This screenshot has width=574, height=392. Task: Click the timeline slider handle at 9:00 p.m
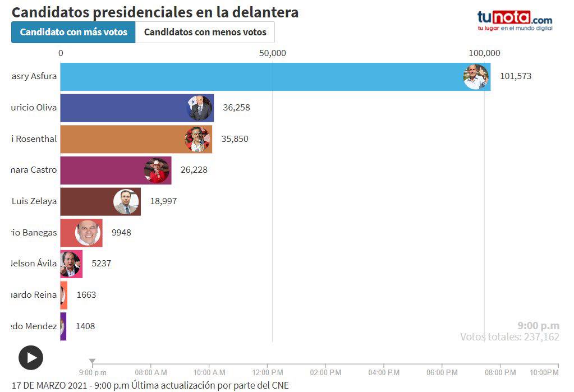point(93,361)
